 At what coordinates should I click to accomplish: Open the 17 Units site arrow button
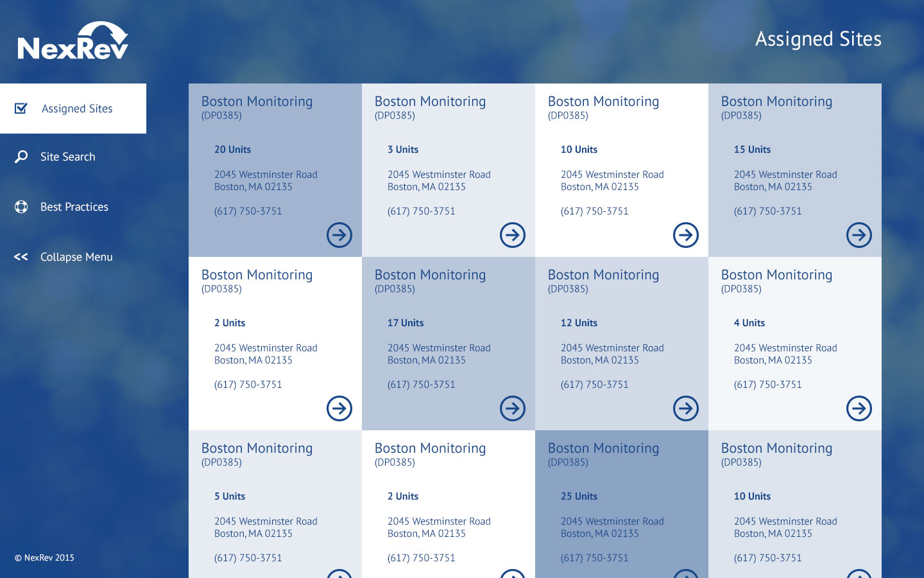513,408
